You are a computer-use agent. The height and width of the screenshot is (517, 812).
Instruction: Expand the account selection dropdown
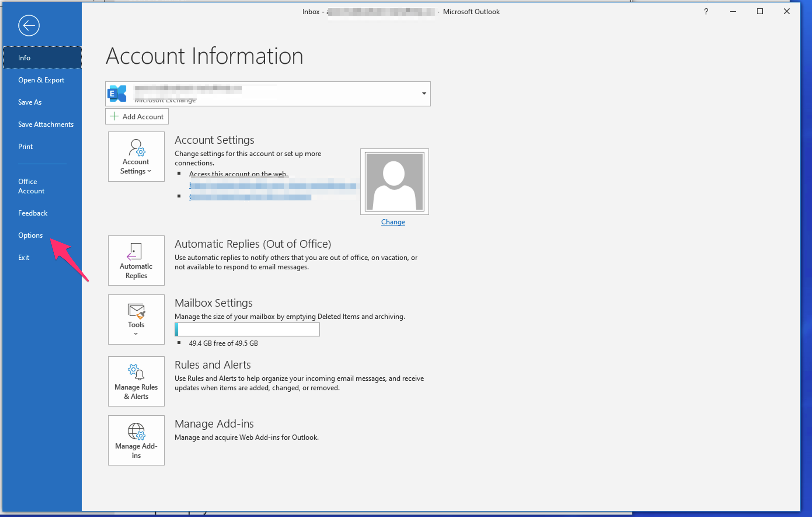coord(424,93)
